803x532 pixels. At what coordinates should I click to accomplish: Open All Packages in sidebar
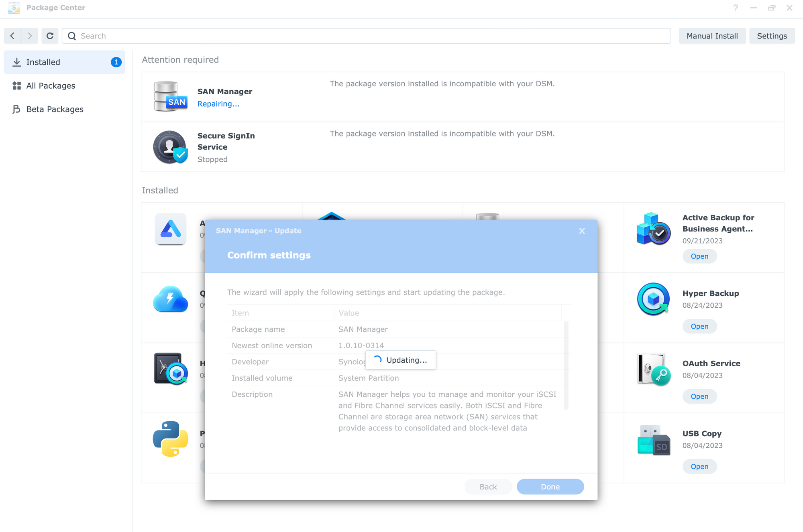[x=65, y=85]
